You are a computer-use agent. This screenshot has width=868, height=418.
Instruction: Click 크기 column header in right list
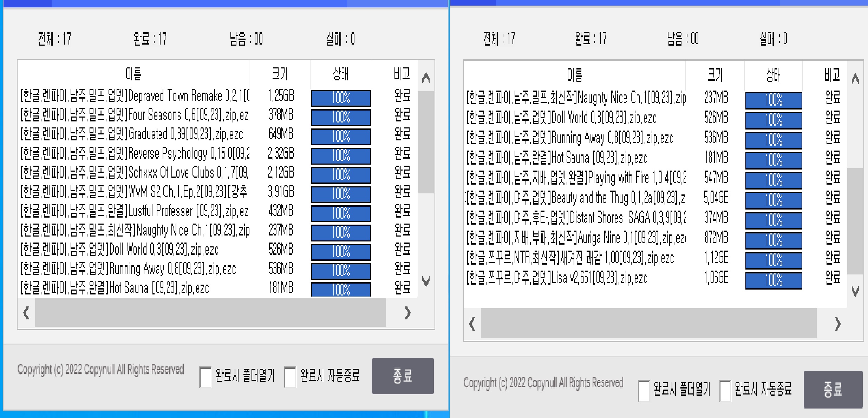pos(715,75)
